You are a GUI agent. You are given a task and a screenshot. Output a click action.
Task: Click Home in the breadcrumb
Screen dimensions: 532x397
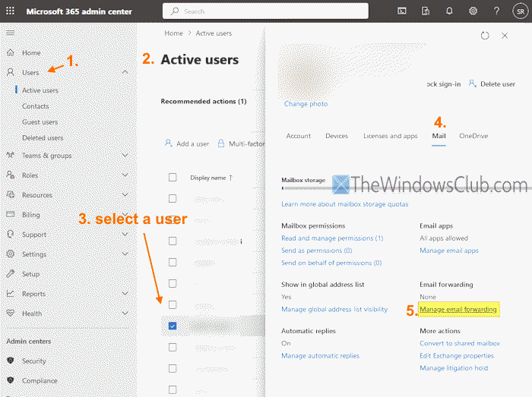pos(173,33)
